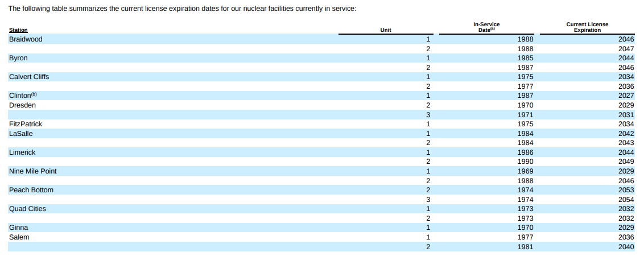Select the Dresden station name
The height and width of the screenshot is (256, 644).
pyautogui.click(x=22, y=105)
